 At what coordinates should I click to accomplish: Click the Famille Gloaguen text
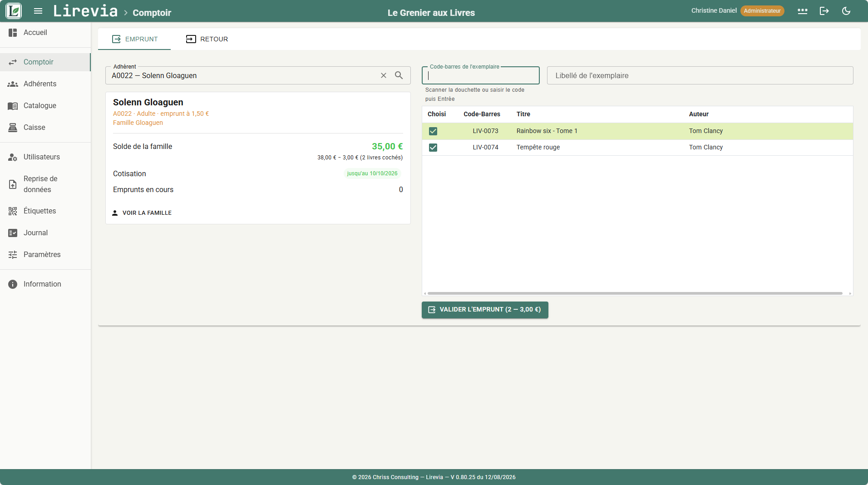pos(138,123)
